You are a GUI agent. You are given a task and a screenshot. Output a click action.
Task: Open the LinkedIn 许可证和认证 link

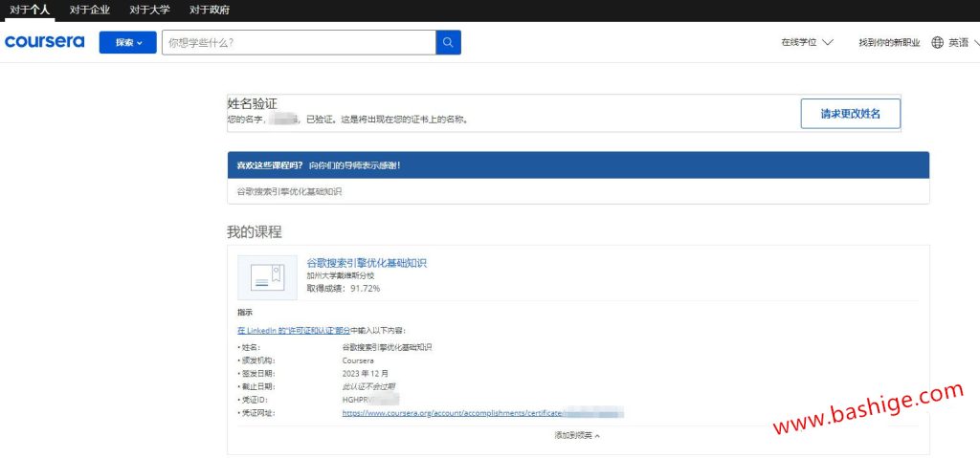[x=294, y=331]
